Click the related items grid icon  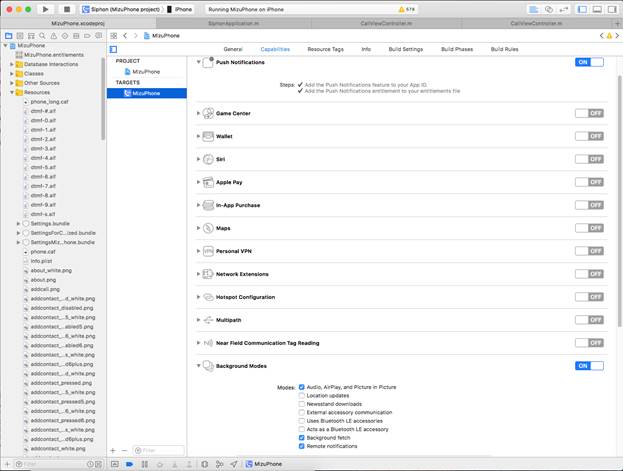click(114, 36)
